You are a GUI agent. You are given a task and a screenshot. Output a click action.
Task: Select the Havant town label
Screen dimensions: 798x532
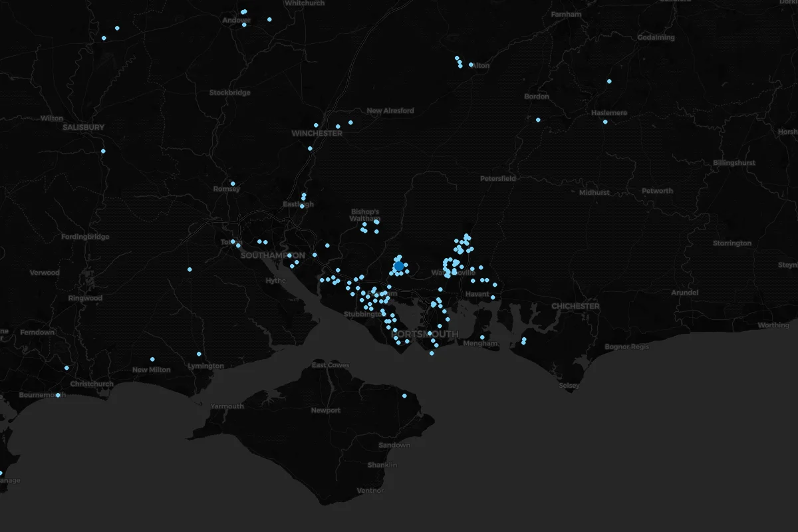coord(477,294)
